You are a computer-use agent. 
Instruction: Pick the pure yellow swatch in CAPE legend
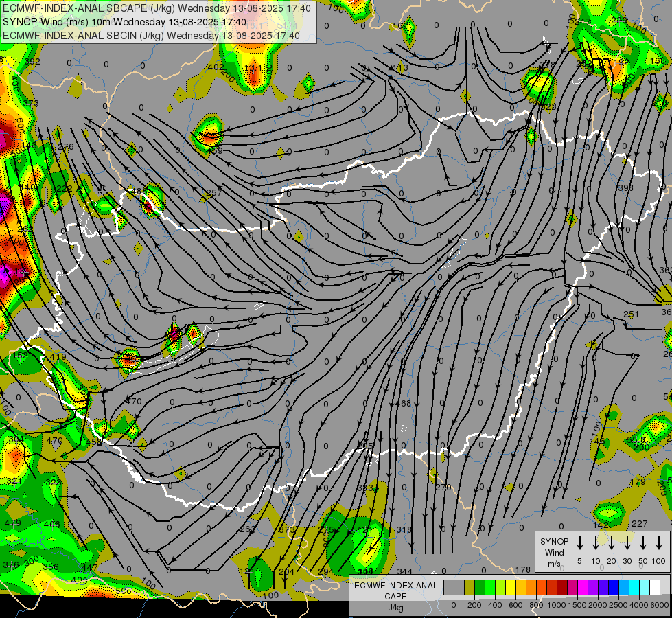pos(511,587)
